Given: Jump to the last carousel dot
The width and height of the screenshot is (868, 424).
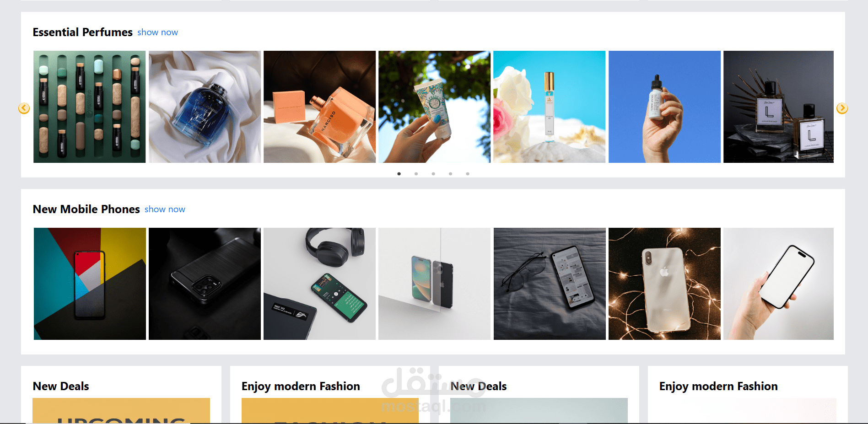Looking at the screenshot, I should coord(468,174).
